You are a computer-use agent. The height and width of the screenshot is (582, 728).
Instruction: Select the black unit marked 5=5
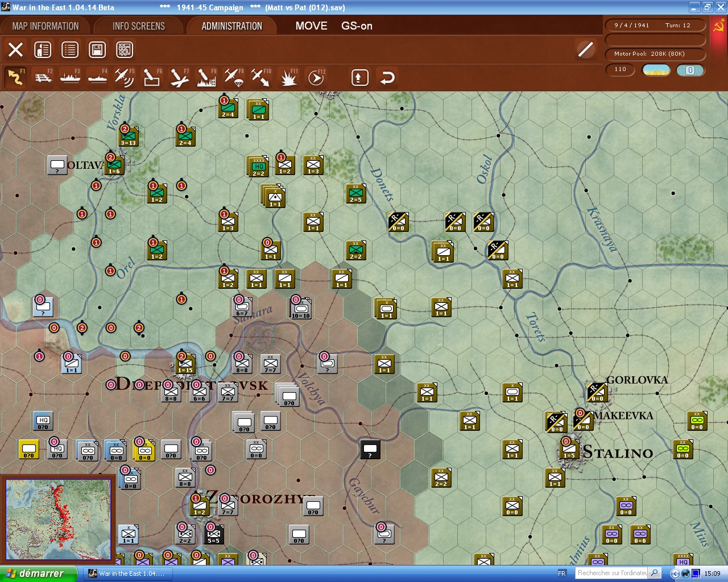pos(214,534)
